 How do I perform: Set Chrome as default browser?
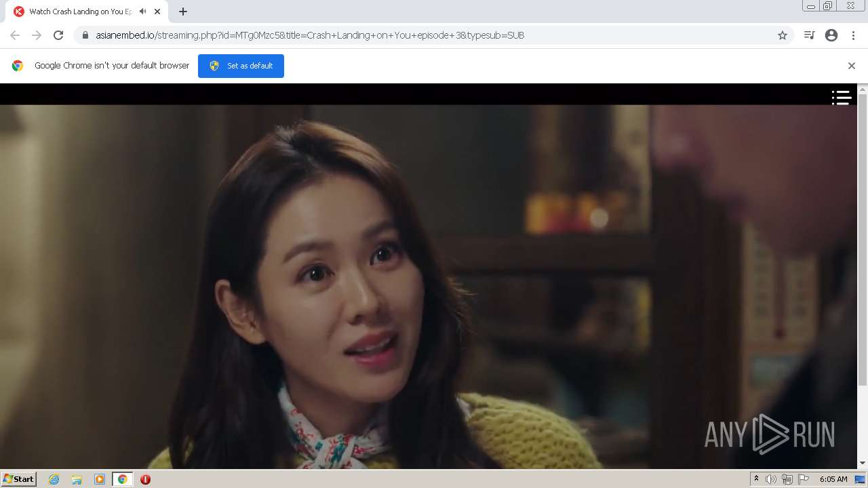tap(241, 66)
